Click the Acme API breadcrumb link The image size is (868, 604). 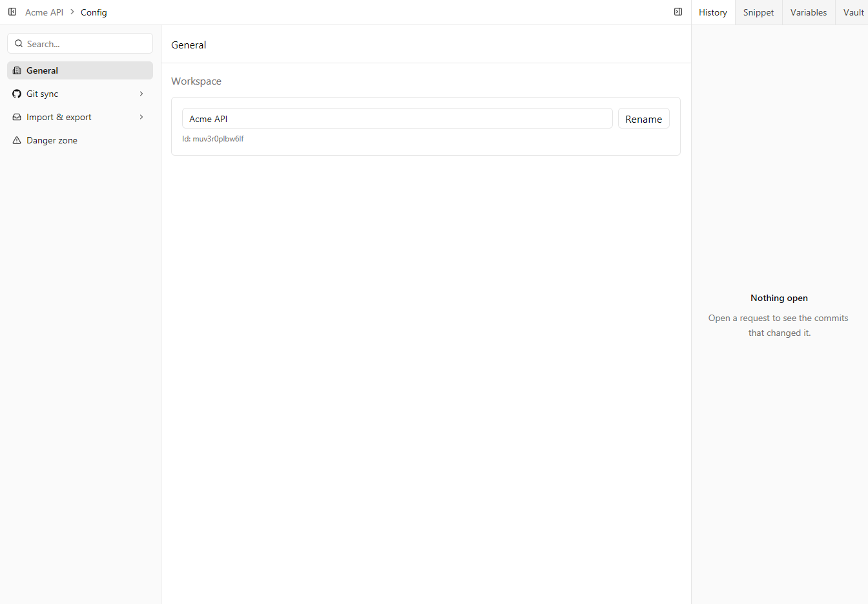pos(44,12)
